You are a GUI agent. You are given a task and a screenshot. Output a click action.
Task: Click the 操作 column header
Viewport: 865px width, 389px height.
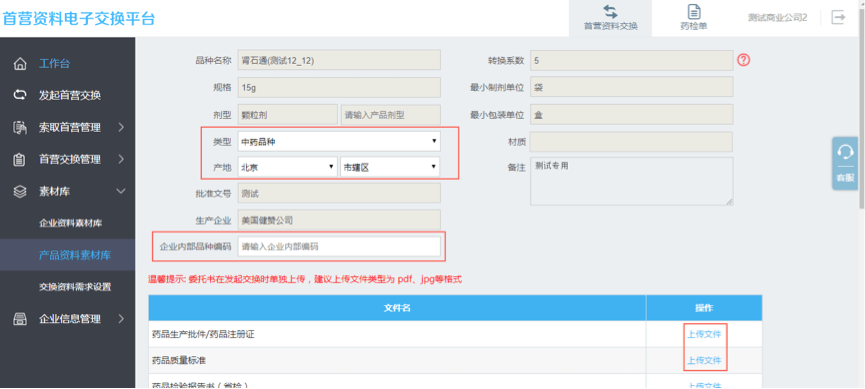[704, 308]
